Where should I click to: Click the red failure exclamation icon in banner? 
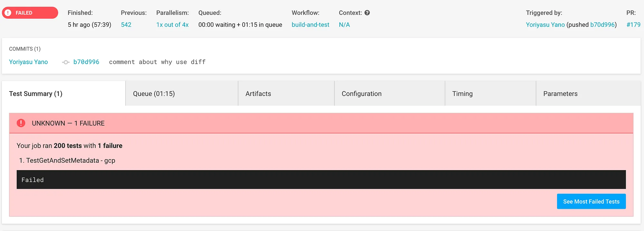[21, 123]
